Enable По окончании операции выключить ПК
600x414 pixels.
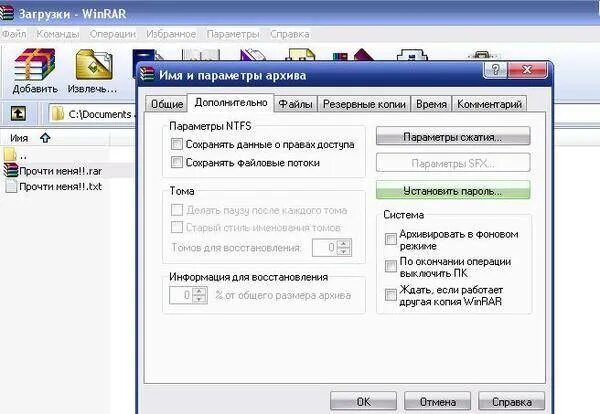click(391, 266)
